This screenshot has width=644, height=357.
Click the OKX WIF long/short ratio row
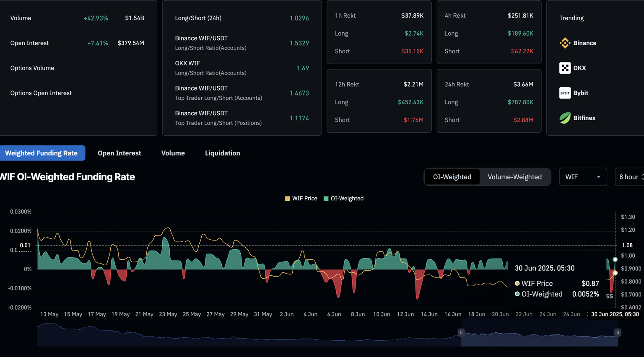click(241, 68)
